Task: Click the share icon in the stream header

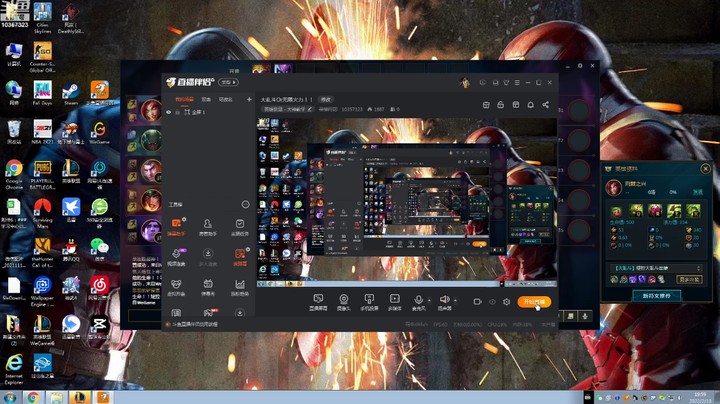Action: 546,105
